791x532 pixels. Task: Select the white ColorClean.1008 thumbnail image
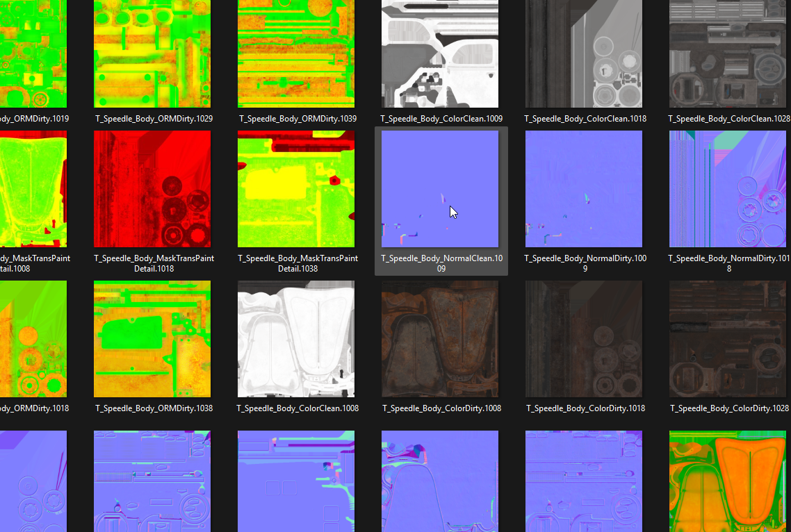click(x=296, y=339)
